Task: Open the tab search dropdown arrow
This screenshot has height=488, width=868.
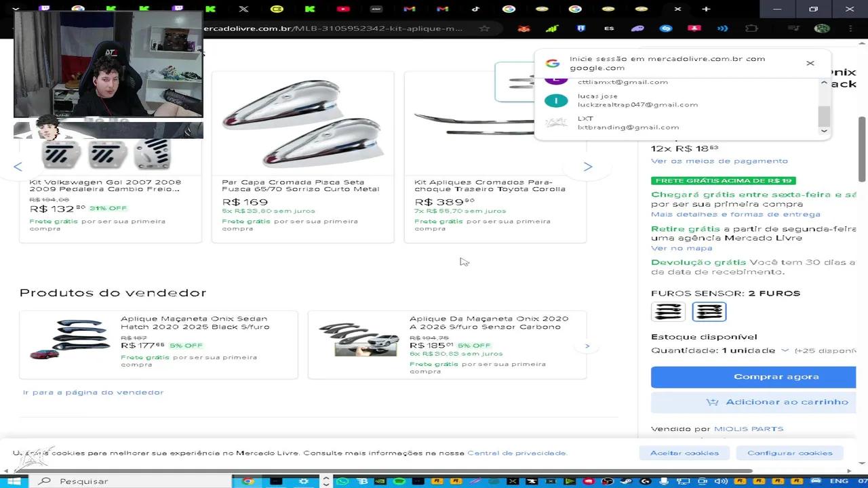Action: pyautogui.click(x=15, y=9)
